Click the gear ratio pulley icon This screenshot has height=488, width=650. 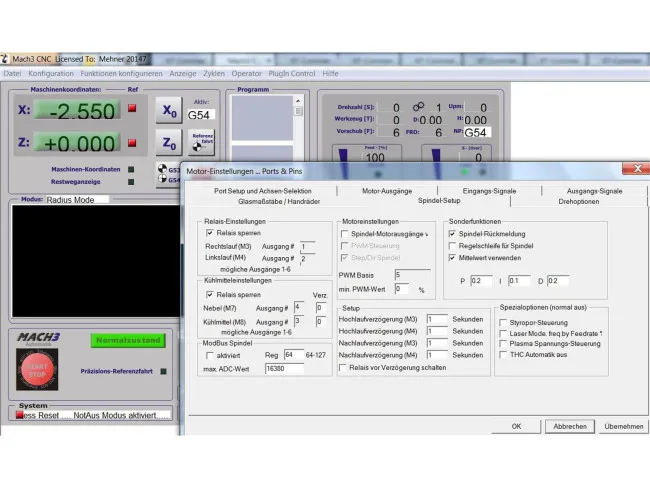[x=418, y=107]
